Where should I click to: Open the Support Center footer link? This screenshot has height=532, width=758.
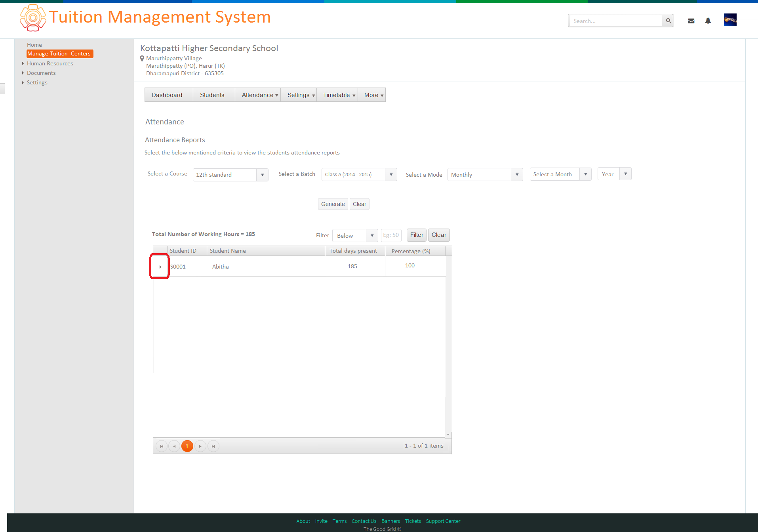443,521
